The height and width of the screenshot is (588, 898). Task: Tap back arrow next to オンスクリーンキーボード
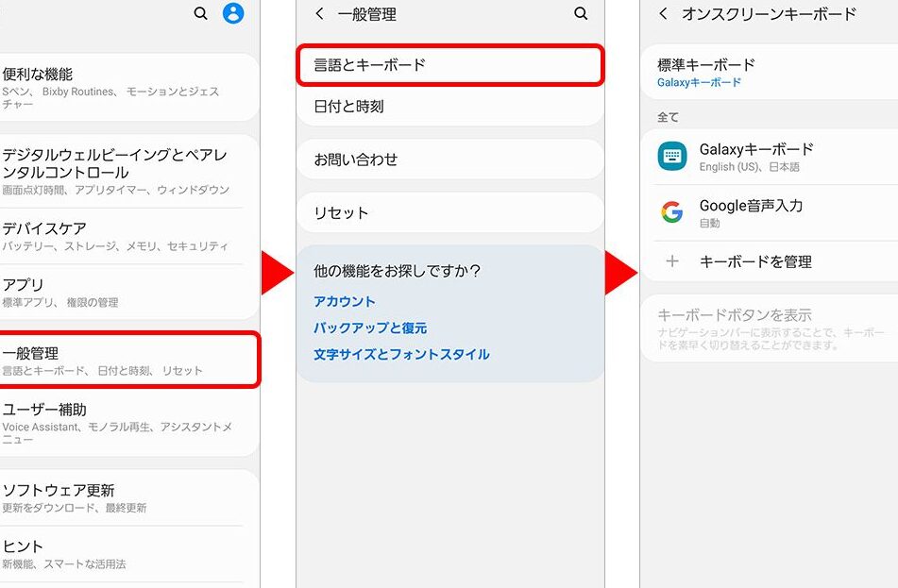click(x=663, y=13)
